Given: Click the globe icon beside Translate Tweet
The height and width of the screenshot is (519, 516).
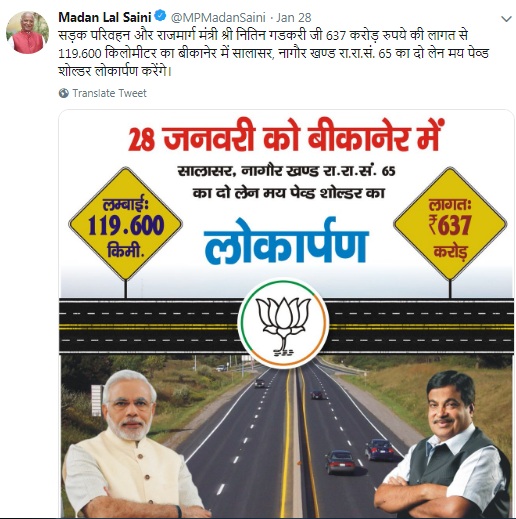Looking at the screenshot, I should (x=64, y=93).
